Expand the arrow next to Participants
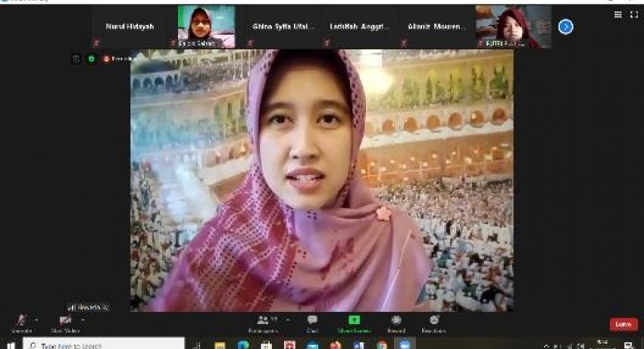Screen dimensions: 644x349 pyautogui.click(x=287, y=320)
